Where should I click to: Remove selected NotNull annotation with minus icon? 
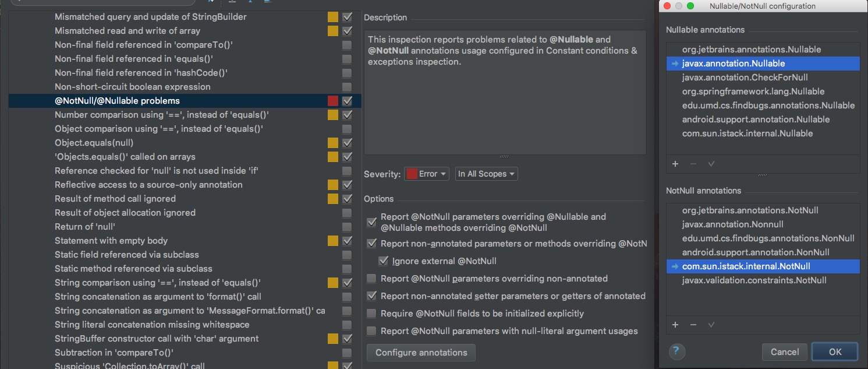[x=693, y=325]
